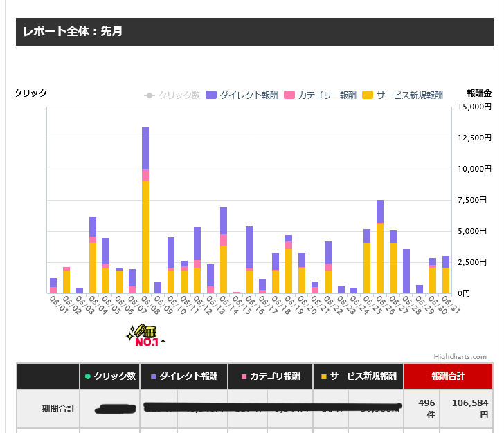
Task: Click the 期間合計 row label
Action: tap(48, 408)
